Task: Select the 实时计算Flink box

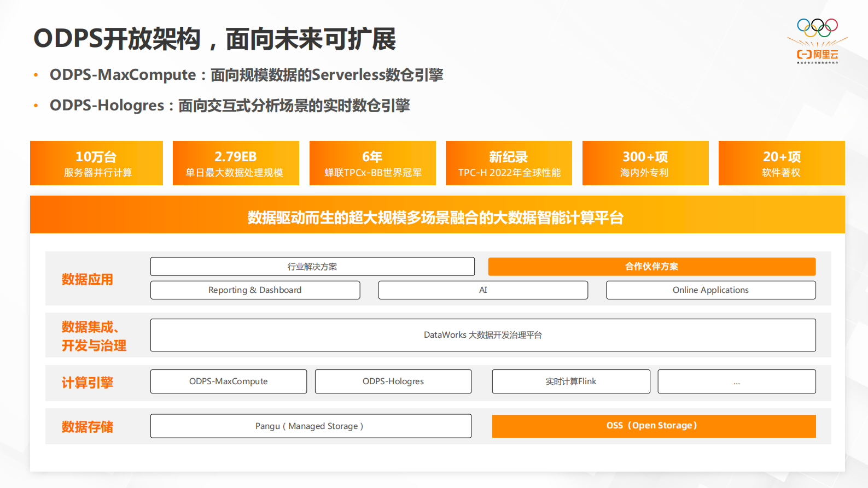Action: click(x=571, y=381)
